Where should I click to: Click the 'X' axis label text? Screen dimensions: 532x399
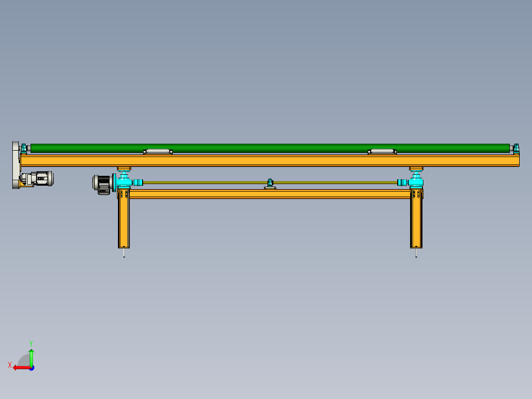tap(10, 365)
